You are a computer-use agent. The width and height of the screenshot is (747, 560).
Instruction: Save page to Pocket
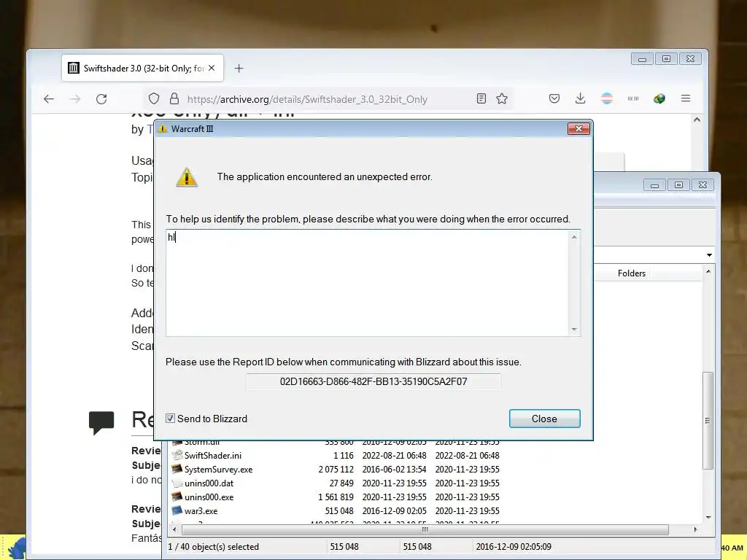click(554, 98)
